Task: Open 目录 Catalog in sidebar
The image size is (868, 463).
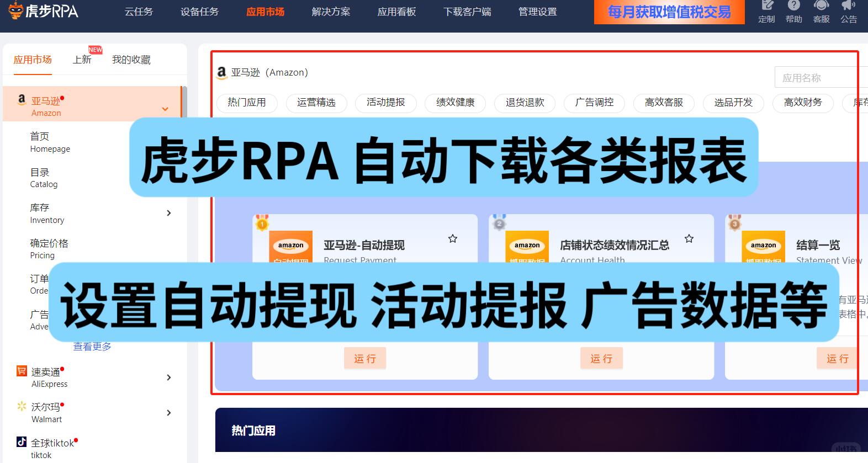Action: (44, 178)
